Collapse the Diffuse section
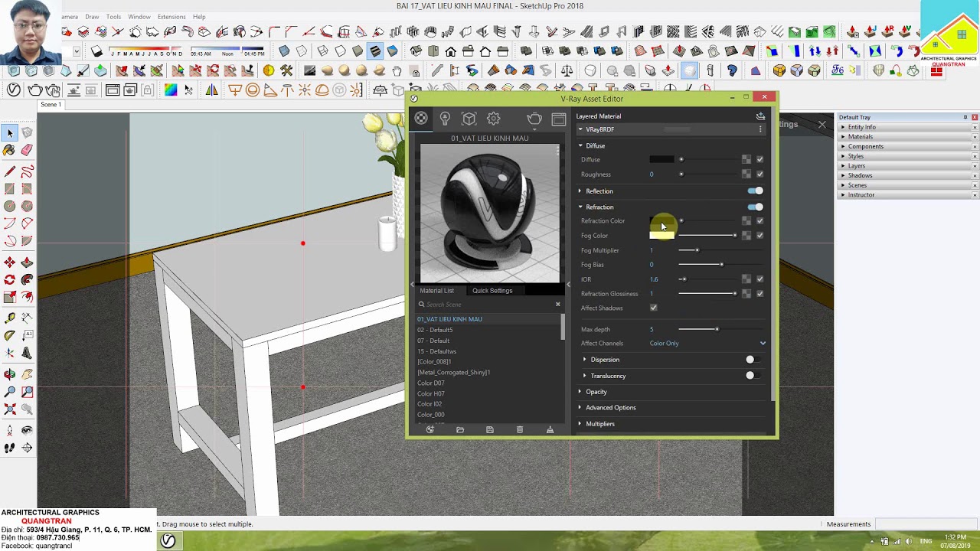Viewport: 980px width, 551px height. point(580,145)
